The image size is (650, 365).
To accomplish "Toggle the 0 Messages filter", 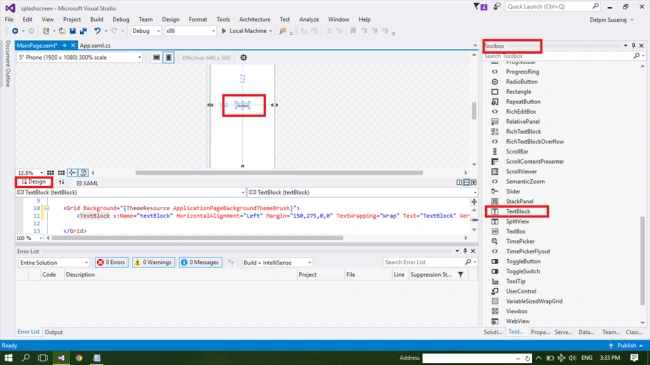I will pos(201,263).
